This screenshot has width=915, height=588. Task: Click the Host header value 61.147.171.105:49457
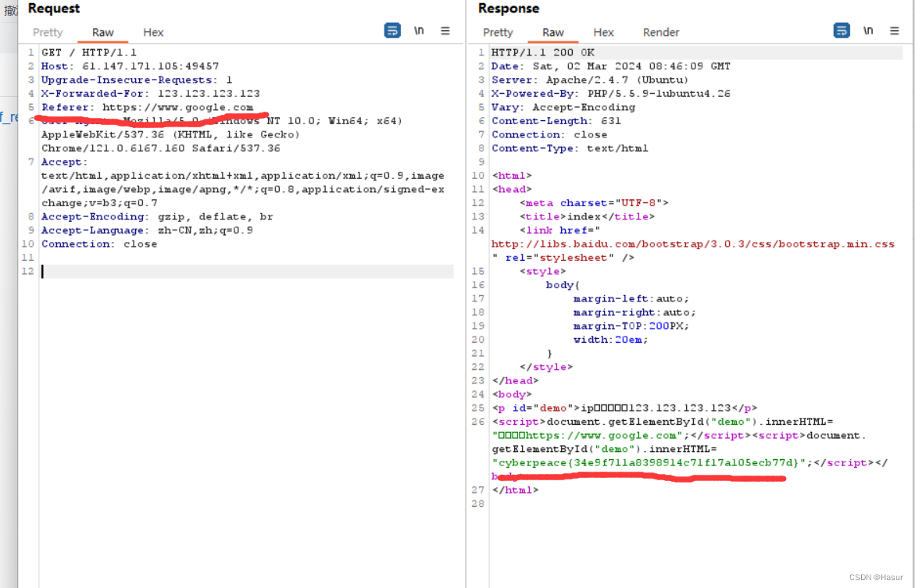(x=151, y=66)
